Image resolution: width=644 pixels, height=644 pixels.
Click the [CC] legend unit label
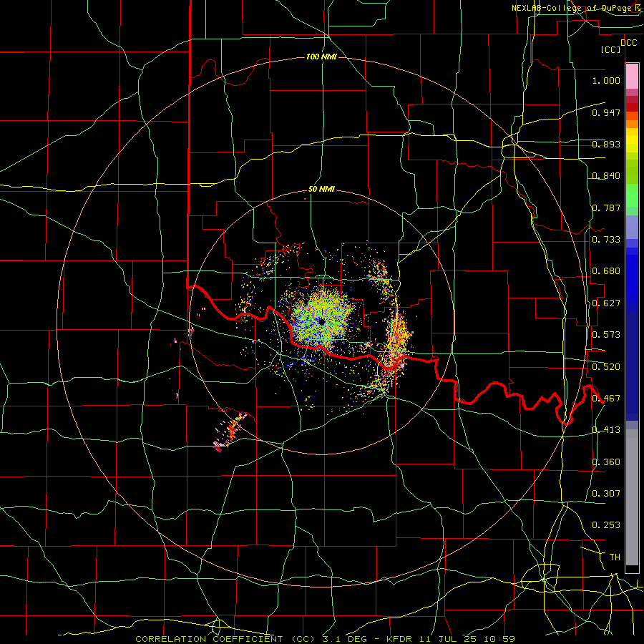click(x=610, y=49)
